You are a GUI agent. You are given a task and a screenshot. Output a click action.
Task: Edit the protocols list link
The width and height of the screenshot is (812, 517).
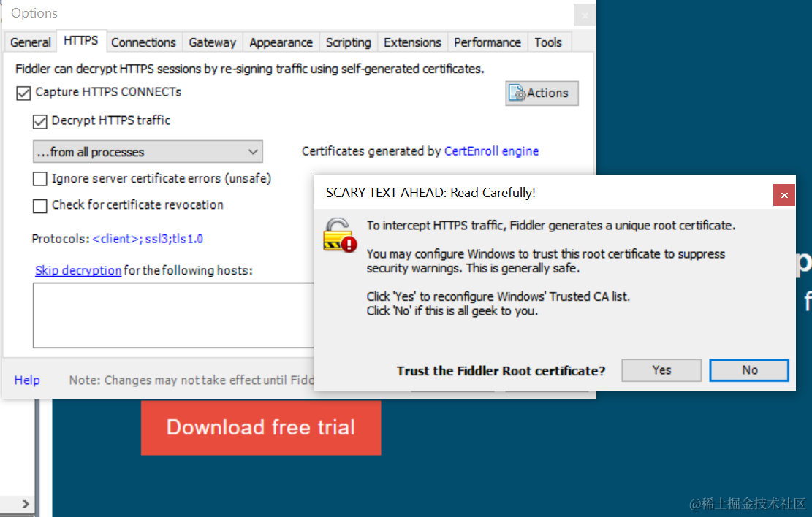(x=148, y=239)
